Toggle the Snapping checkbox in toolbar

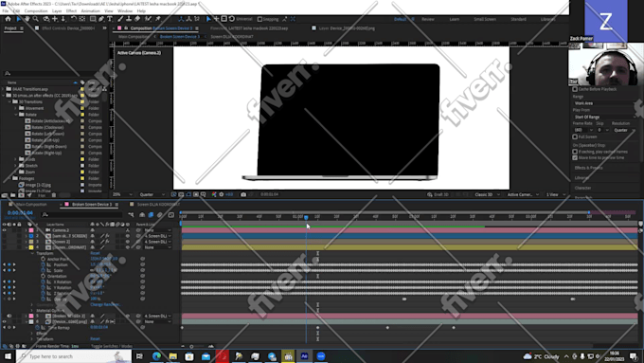point(259,19)
